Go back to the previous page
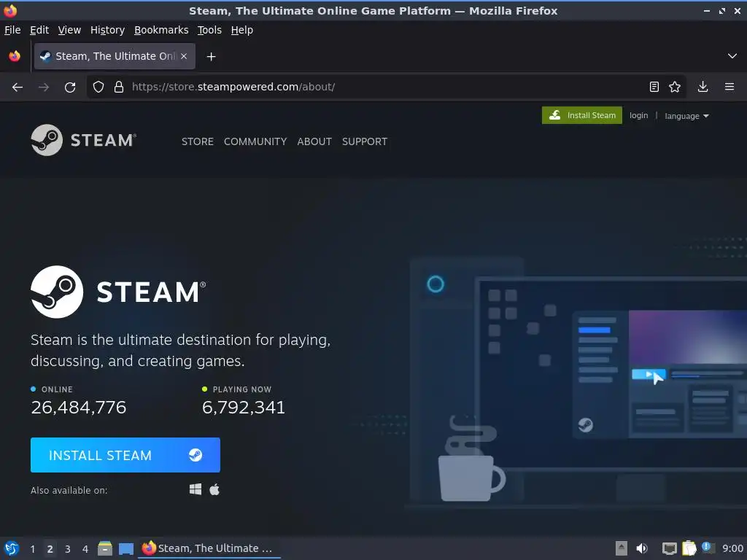Viewport: 747px width, 560px height. (x=18, y=87)
